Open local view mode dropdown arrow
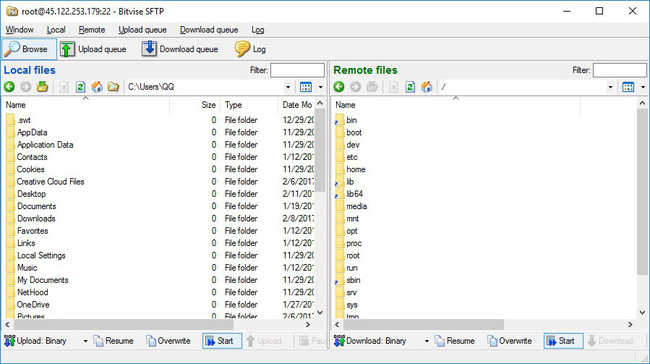Image resolution: width=650 pixels, height=364 pixels. 320,87
